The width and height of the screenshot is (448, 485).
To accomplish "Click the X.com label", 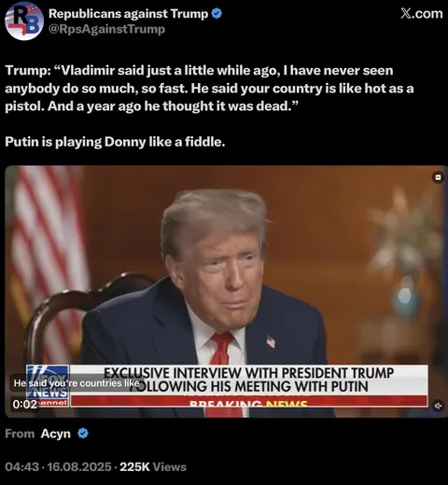I will [422, 14].
